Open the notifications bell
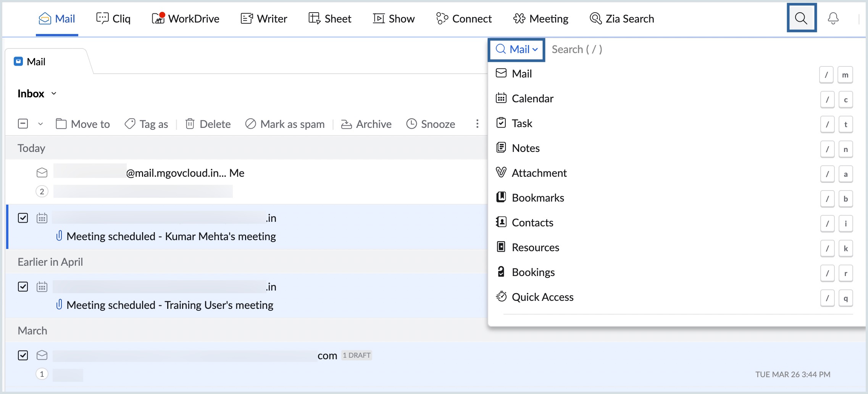868x394 pixels. pyautogui.click(x=833, y=18)
